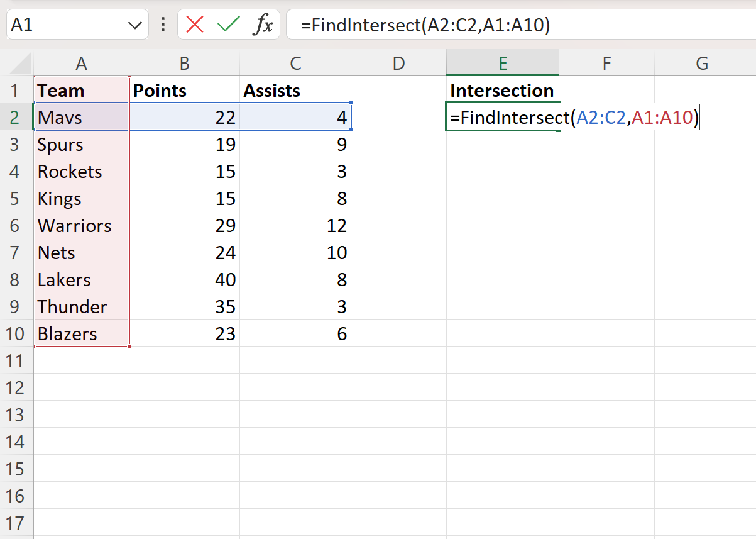
Task: Open the Name Box dropdown arrow
Action: pos(134,25)
